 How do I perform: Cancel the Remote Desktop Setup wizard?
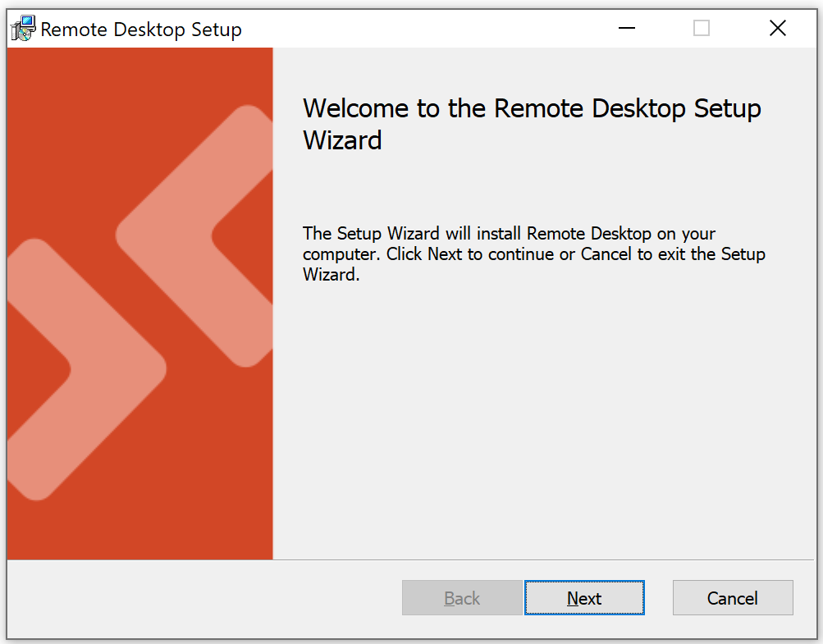(733, 597)
